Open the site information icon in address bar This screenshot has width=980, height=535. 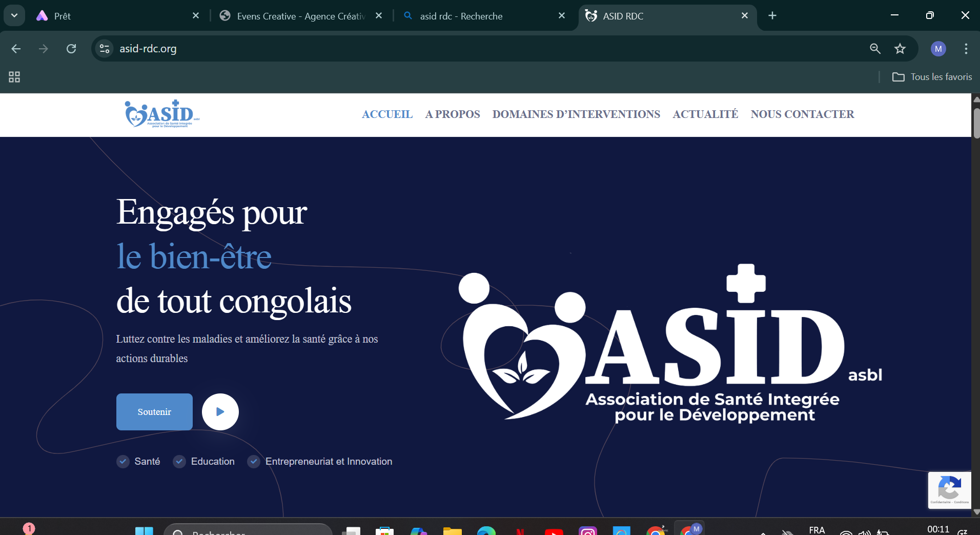point(104,49)
